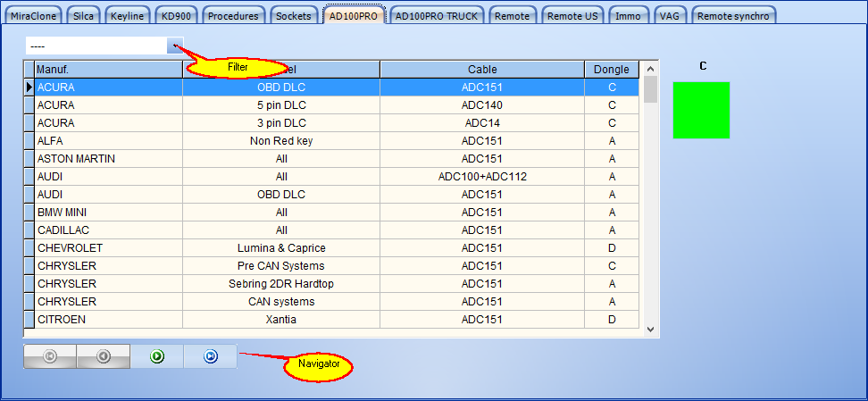Click the ADC14 cable cell
The height and width of the screenshot is (401, 868).
point(482,123)
